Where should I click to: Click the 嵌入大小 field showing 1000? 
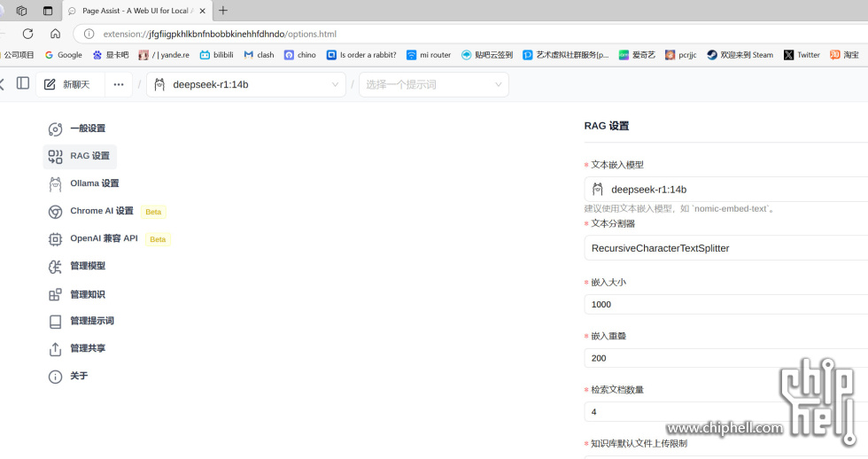[725, 305]
